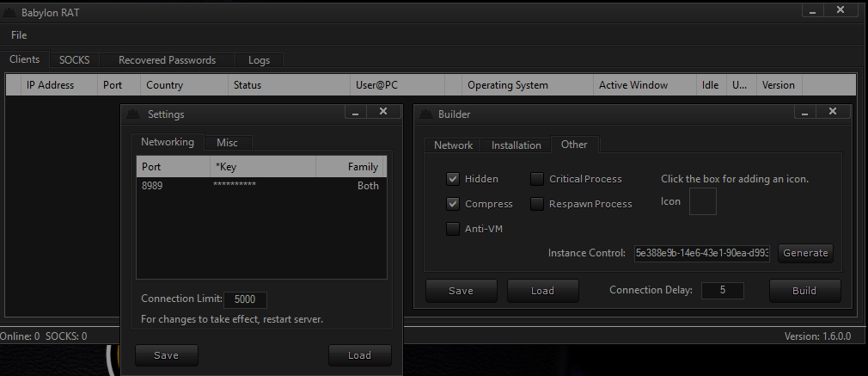Click the Connection Limit input field
Viewport: 868px width, 376px height.
(x=245, y=300)
